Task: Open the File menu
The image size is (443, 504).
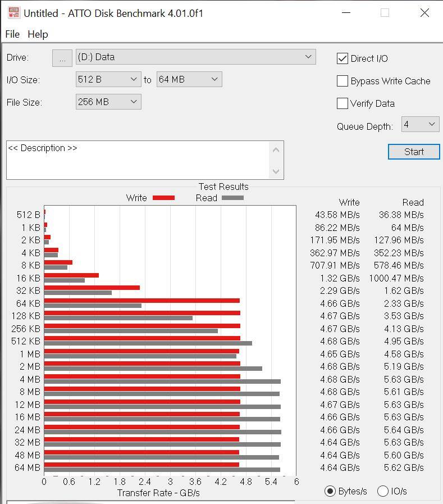Action: 12,34
